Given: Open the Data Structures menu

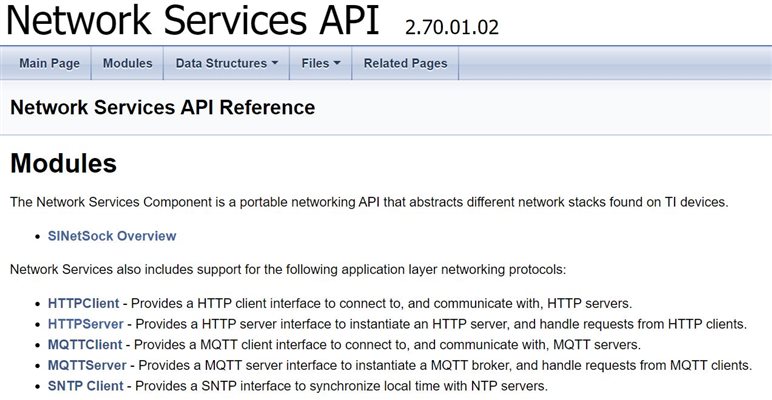Looking at the screenshot, I should pyautogui.click(x=226, y=63).
